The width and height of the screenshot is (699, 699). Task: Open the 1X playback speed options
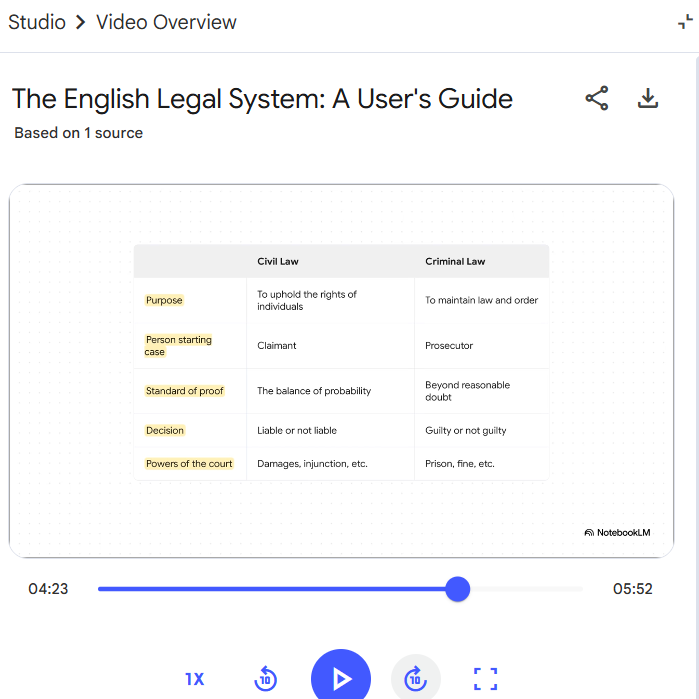tap(194, 679)
